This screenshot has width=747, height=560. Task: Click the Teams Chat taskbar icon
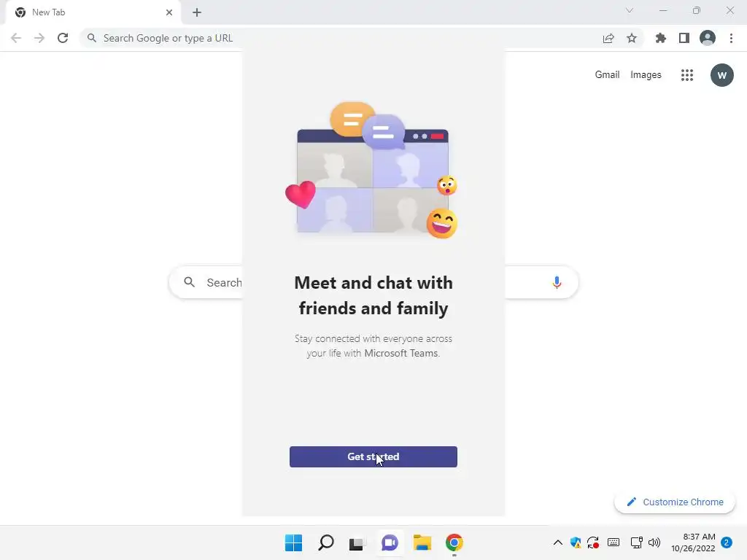click(x=390, y=542)
